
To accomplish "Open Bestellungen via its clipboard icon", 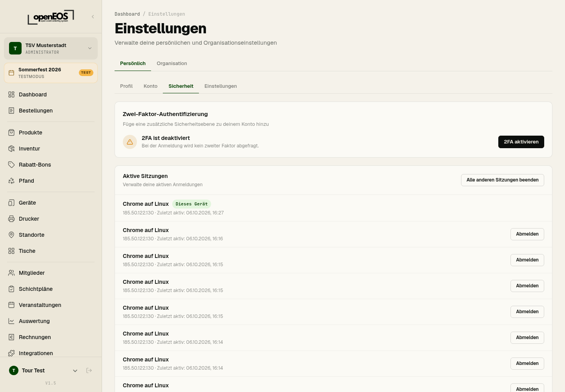I will click(x=11, y=111).
